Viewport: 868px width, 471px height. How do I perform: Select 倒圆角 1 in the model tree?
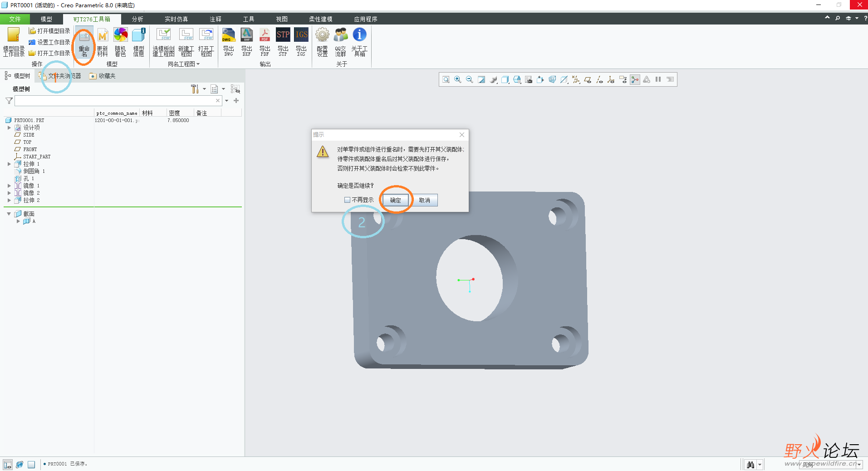30,172
